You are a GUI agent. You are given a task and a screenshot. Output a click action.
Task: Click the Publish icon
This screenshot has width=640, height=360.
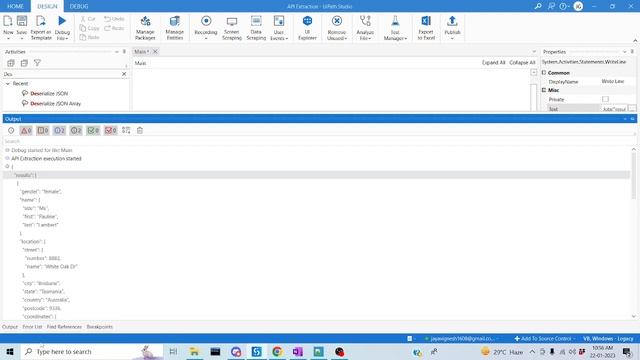tap(452, 21)
